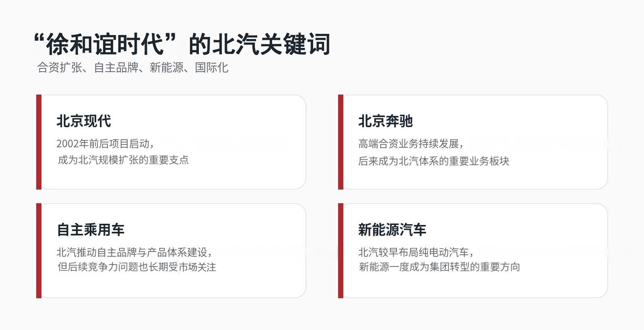Click the line 但后续竞争力问题也长期受市场关注
The width and height of the screenshot is (644, 330).
(x=137, y=267)
